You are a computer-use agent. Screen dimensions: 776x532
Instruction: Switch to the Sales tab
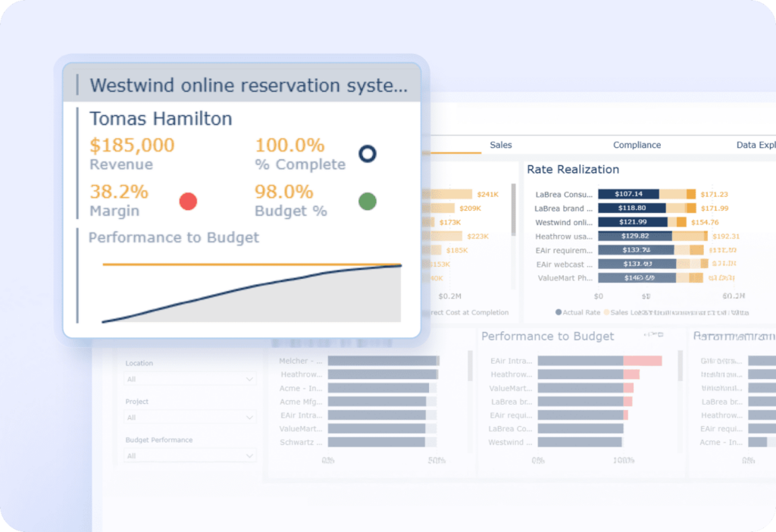500,145
